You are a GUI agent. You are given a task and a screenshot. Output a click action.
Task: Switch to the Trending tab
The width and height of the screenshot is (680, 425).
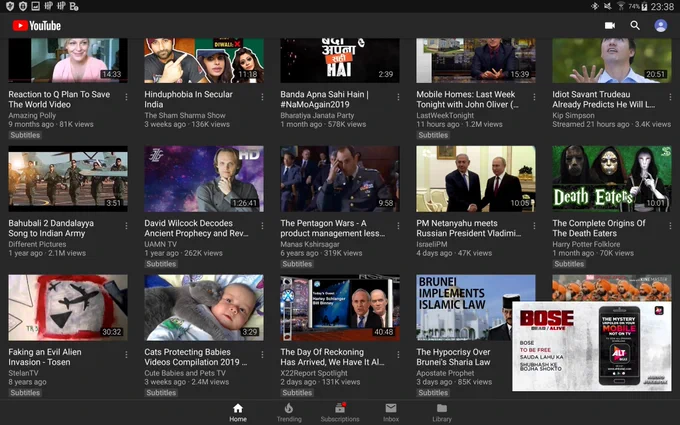tap(289, 412)
